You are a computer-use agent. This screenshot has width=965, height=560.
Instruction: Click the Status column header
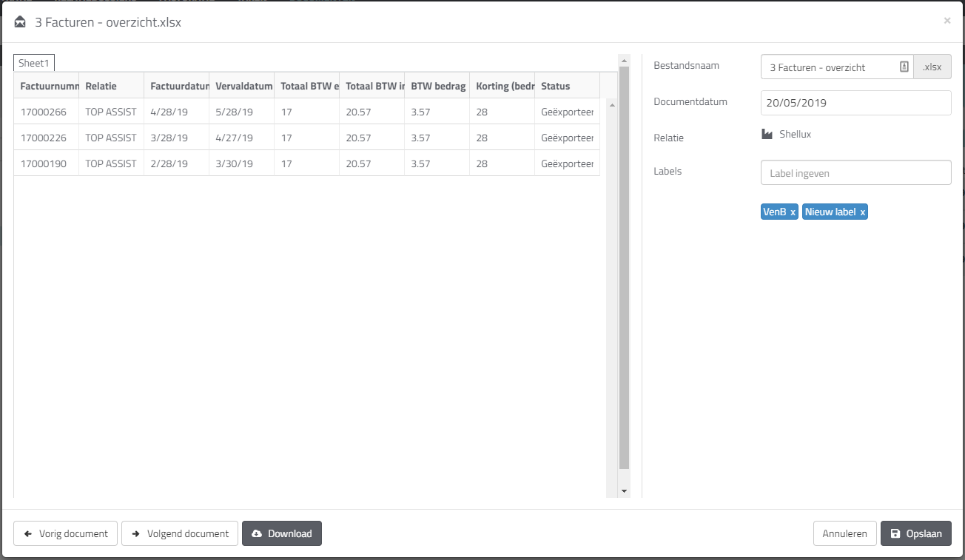tap(554, 86)
